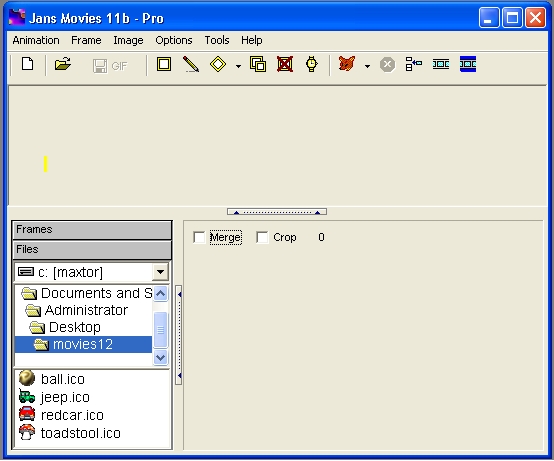Screen dimensions: 554x461
Task: Click the new blank animation icon
Action: [x=28, y=64]
